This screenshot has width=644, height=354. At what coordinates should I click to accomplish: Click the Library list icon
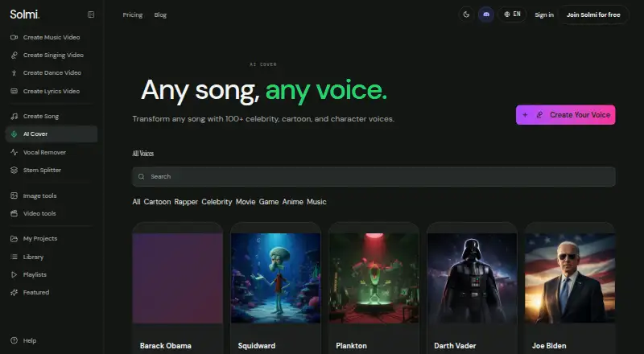[x=14, y=257]
